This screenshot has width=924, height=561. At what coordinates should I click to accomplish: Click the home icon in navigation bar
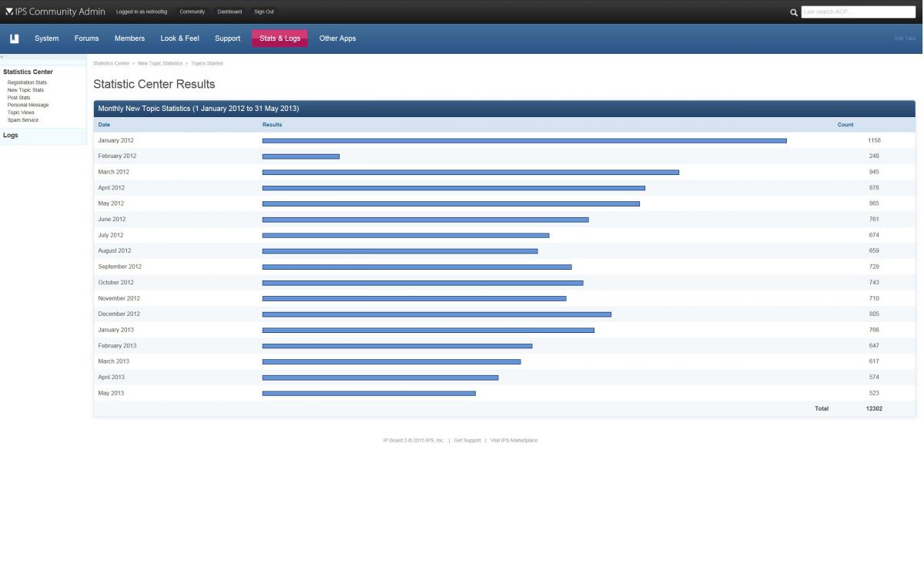14,39
